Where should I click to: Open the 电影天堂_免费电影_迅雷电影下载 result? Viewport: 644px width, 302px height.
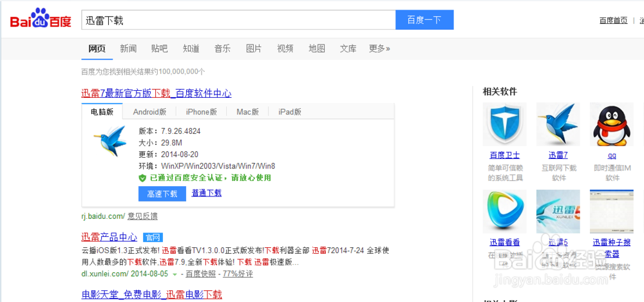click(x=151, y=294)
